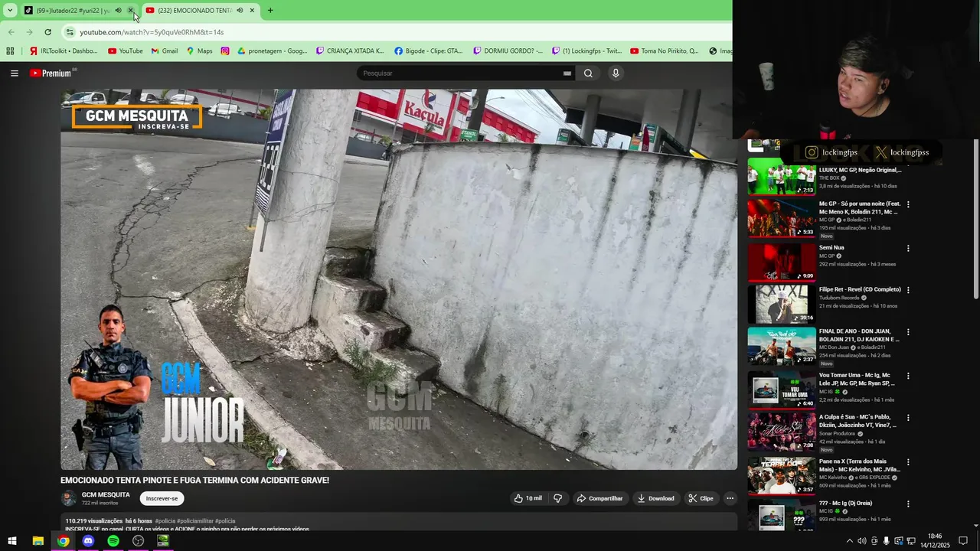The height and width of the screenshot is (551, 980).
Task: Open options for Pane na X video
Action: [908, 462]
